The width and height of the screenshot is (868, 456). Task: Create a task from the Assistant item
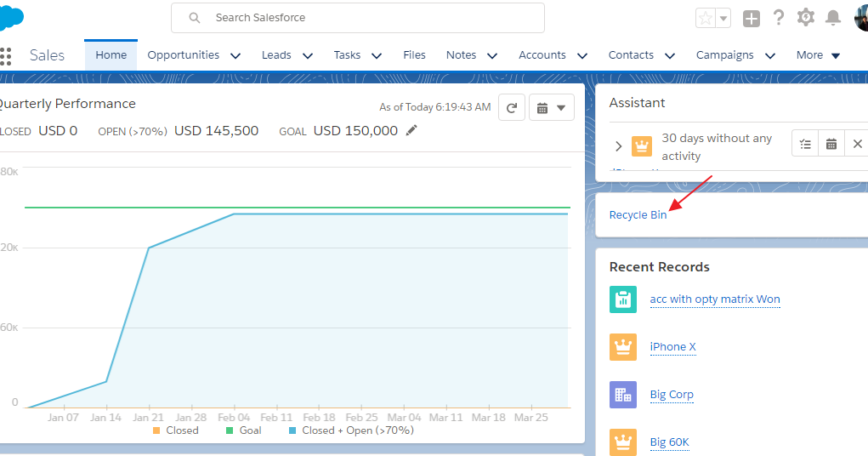tap(805, 144)
